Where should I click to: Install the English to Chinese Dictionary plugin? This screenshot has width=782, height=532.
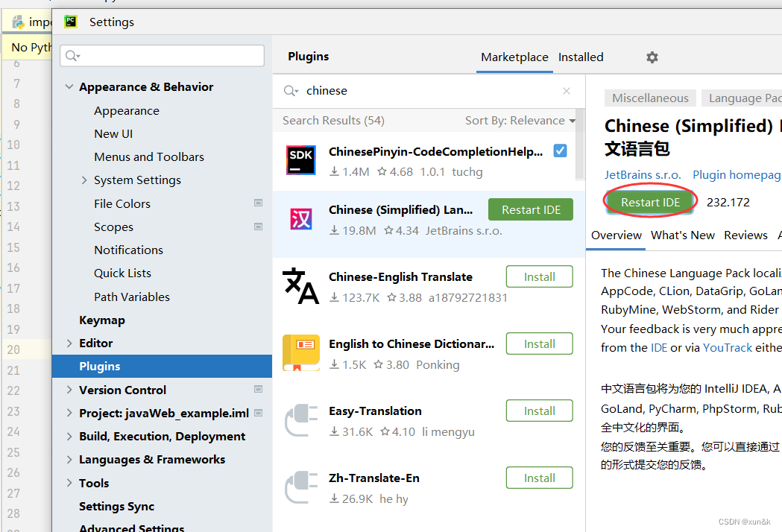[539, 344]
